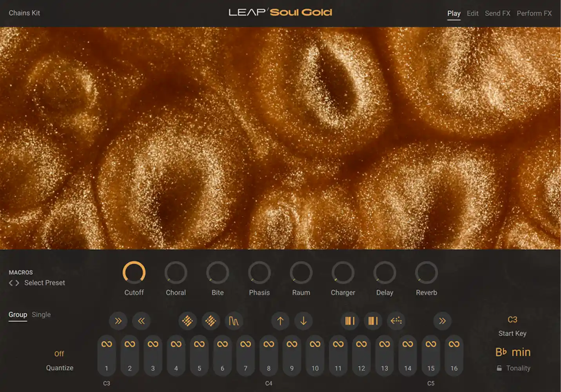561x392 pixels.
Task: Shift the sequence right with the double chevron
Action: tap(118, 321)
